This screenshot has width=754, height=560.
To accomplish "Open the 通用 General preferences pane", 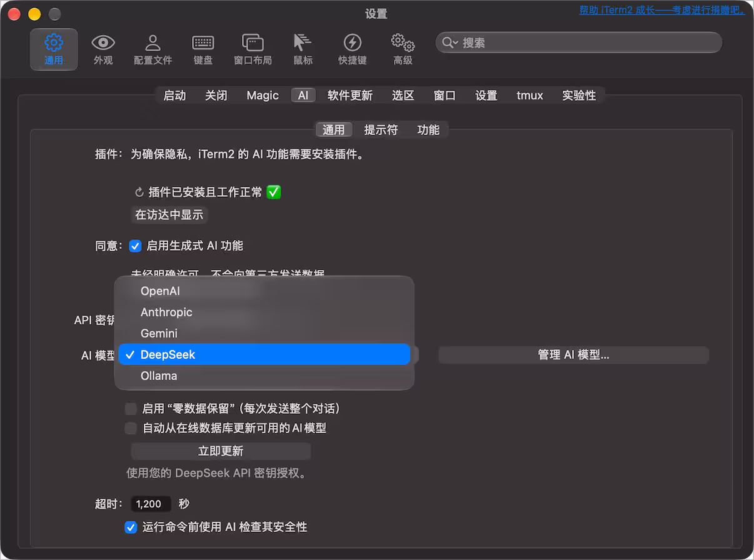I will 54,49.
